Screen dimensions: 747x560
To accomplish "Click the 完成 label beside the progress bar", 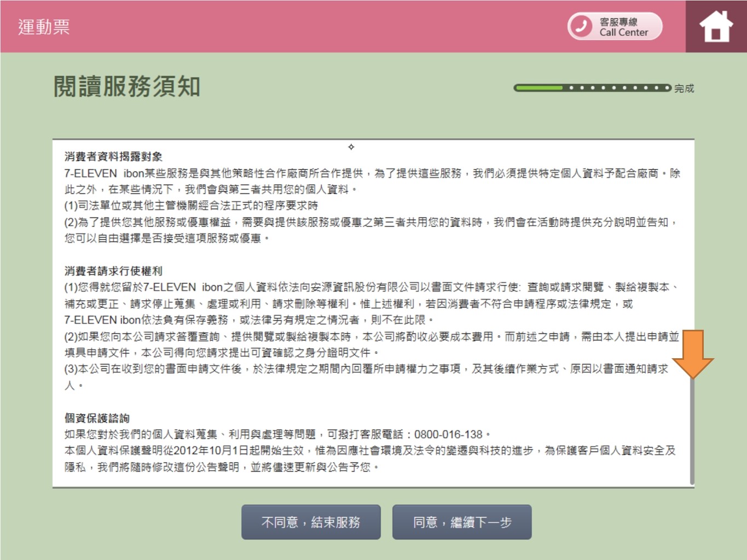I will pyautogui.click(x=684, y=88).
